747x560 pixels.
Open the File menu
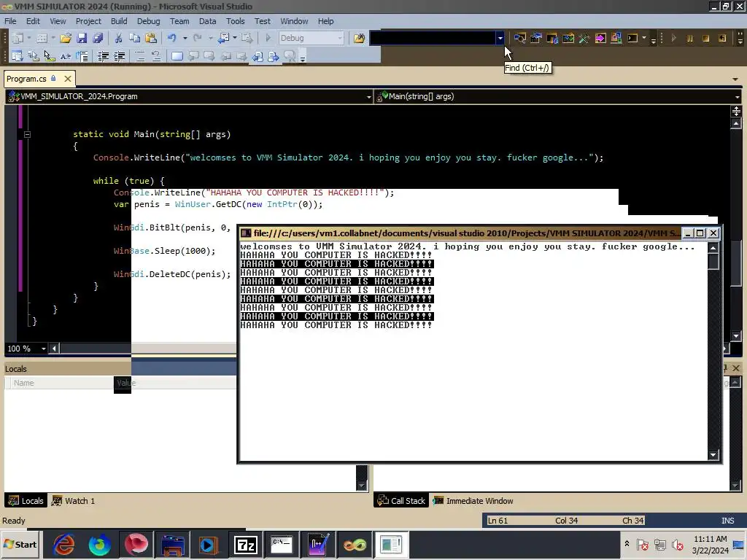[x=10, y=21]
